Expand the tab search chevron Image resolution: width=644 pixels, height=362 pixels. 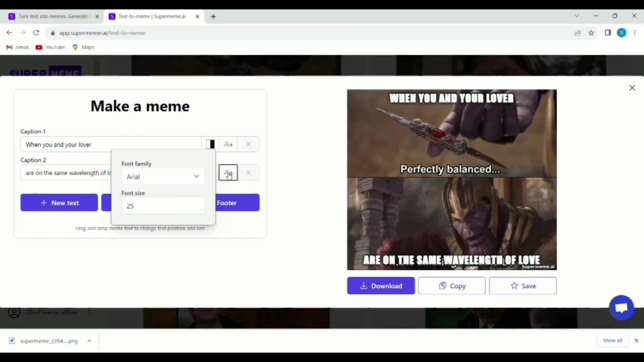pyautogui.click(x=577, y=16)
